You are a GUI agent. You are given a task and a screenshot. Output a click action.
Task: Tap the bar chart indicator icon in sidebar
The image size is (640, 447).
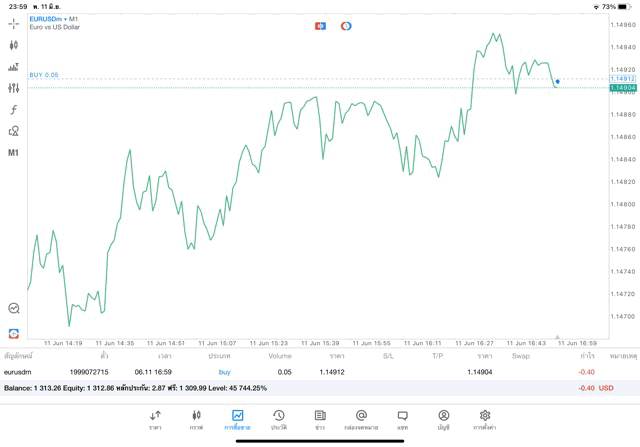click(14, 67)
